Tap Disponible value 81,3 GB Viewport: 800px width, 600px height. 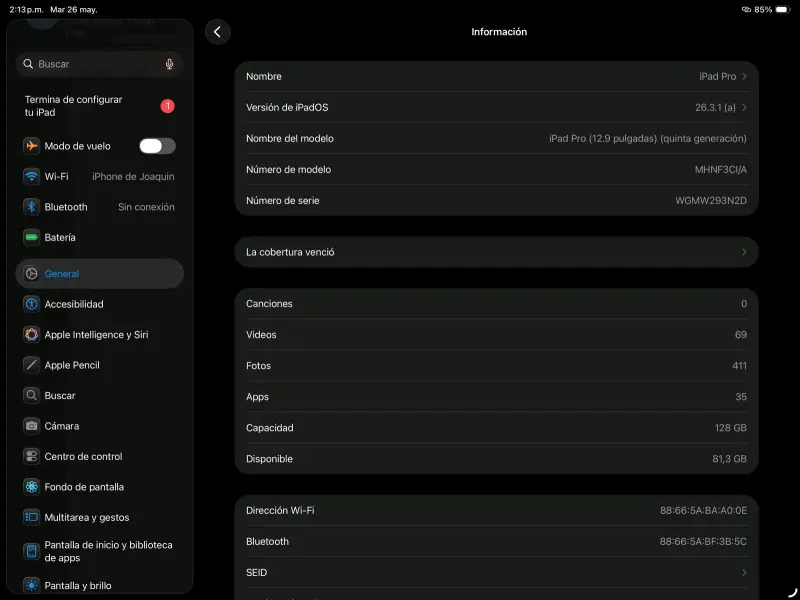(730, 459)
